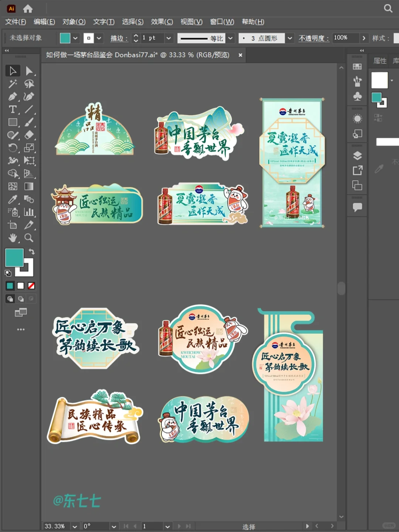
Task: Open the 窗口(W) menu
Action: click(222, 22)
